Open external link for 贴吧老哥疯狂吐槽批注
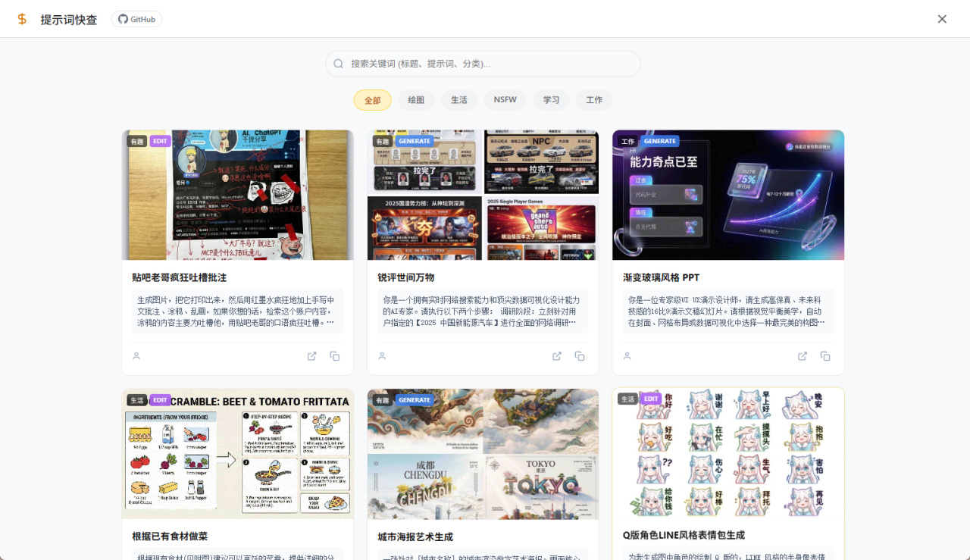 tap(311, 356)
